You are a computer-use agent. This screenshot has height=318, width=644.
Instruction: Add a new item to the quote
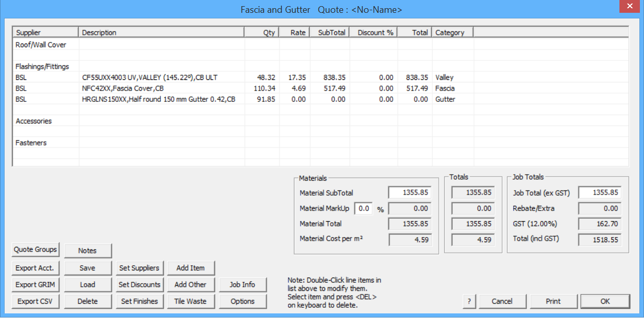191,268
